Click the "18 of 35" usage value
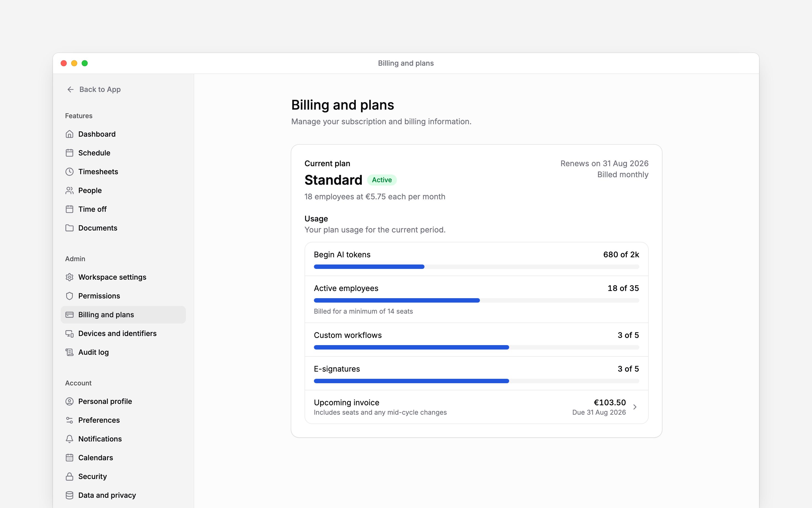Screen dimensions: 812x508 pos(623,288)
